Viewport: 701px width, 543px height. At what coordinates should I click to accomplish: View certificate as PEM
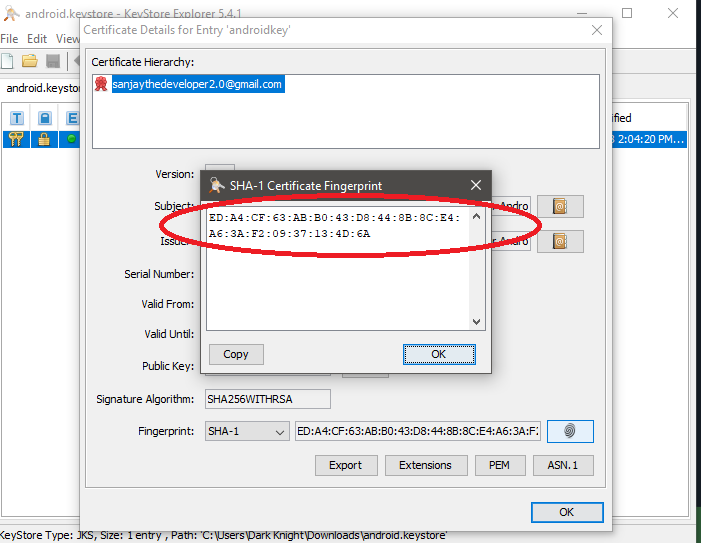pyautogui.click(x=499, y=465)
